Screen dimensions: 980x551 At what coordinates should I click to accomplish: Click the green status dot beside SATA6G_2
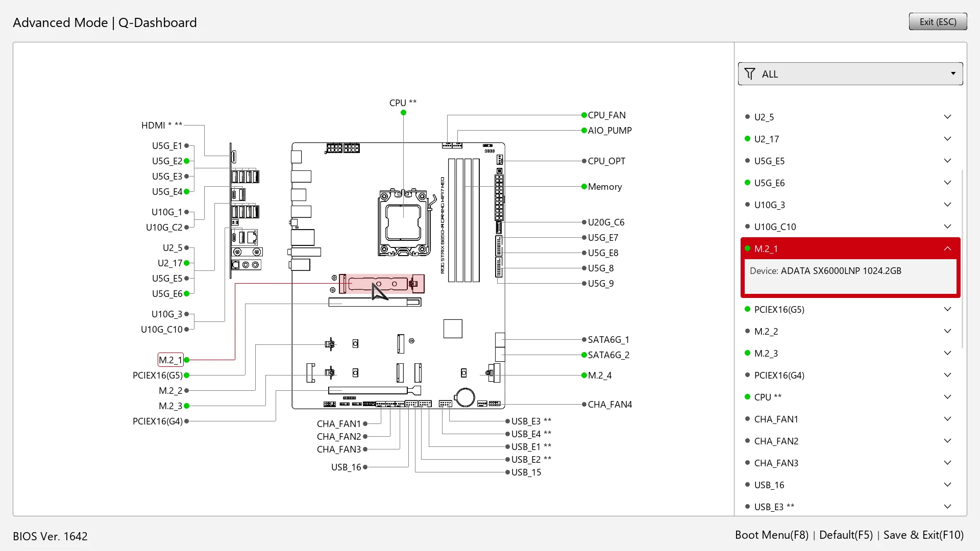coord(584,355)
